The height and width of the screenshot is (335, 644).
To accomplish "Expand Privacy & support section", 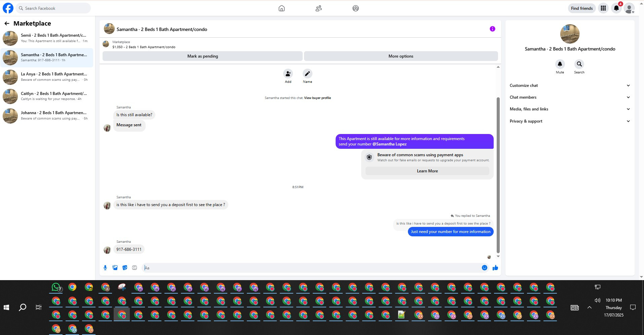I will 570,121.
